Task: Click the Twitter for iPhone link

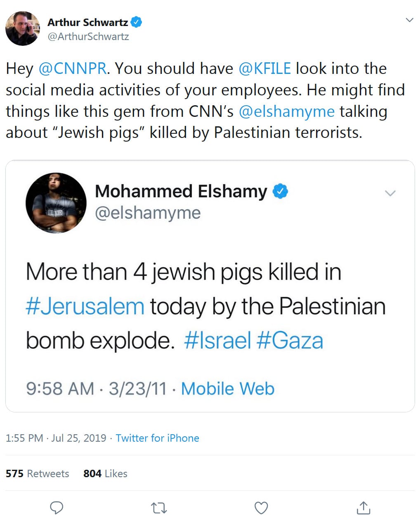Action: [x=157, y=438]
